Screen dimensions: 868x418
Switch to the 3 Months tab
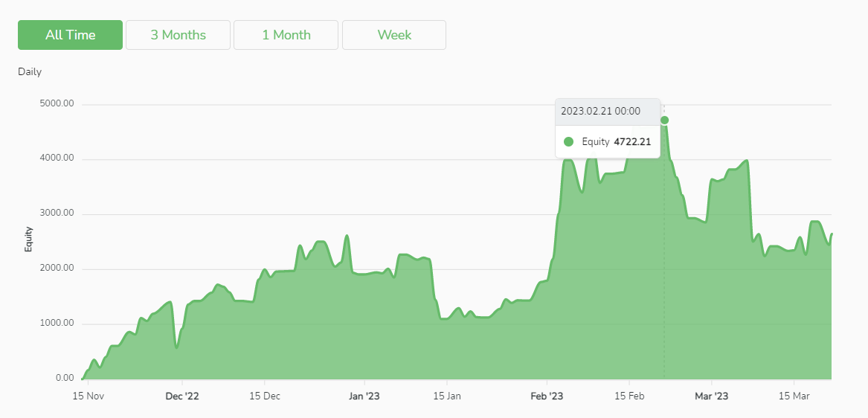click(x=179, y=35)
